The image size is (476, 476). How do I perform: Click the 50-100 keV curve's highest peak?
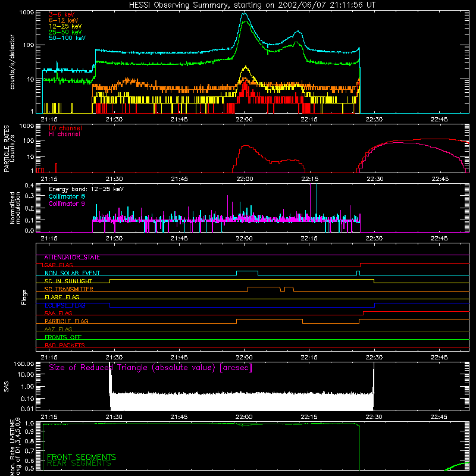pyautogui.click(x=245, y=14)
